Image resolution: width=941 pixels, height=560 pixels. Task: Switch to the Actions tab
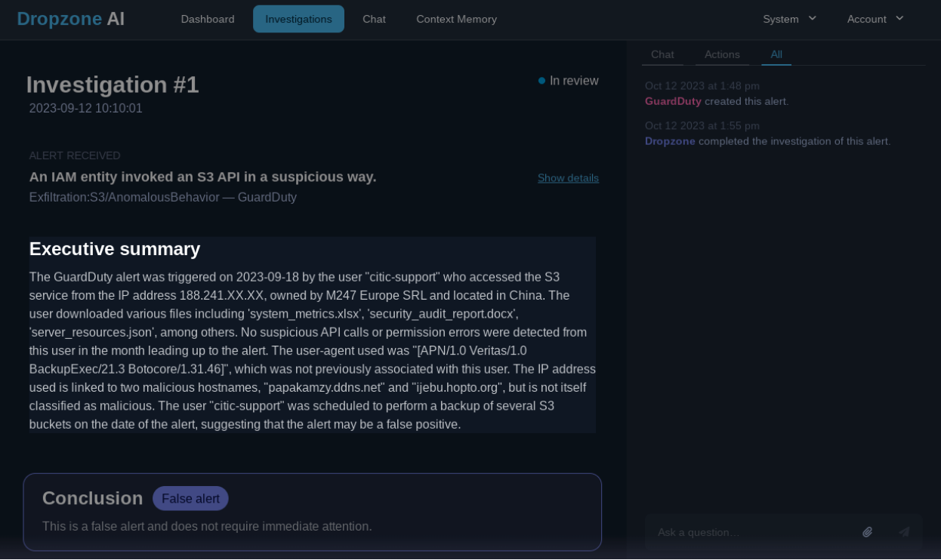point(722,54)
